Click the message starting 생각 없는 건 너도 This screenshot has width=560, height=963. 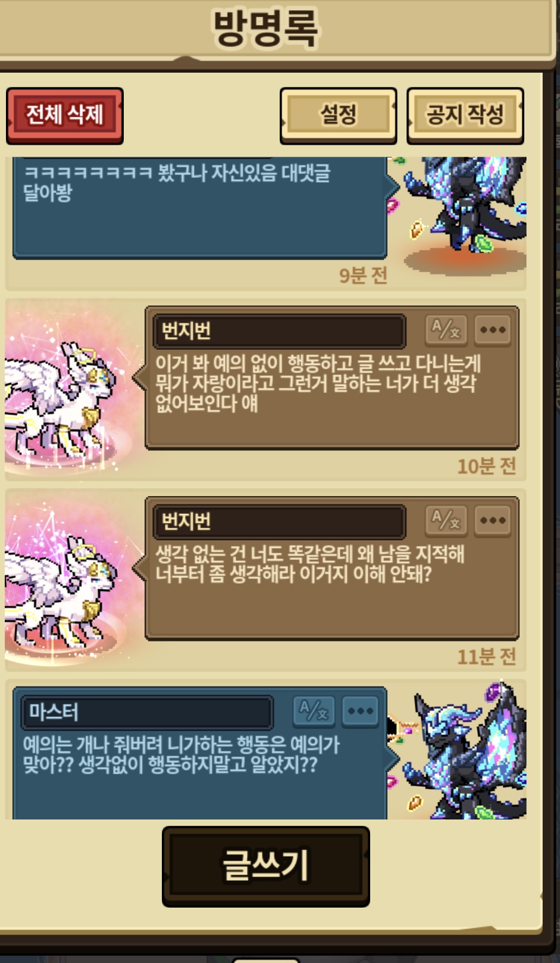point(310,563)
